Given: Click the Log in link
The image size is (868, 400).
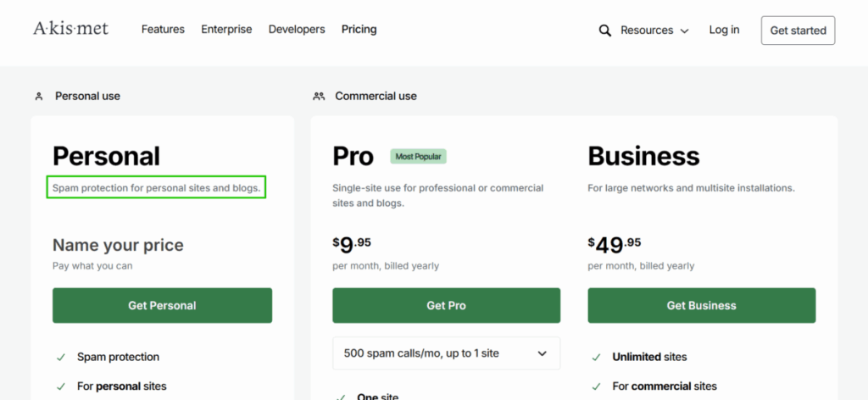Looking at the screenshot, I should (724, 30).
